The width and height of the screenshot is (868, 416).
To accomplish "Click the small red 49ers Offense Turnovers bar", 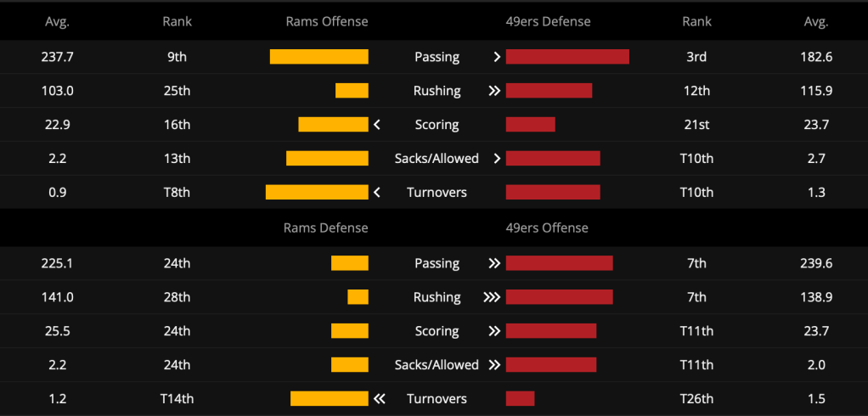I will click(521, 398).
